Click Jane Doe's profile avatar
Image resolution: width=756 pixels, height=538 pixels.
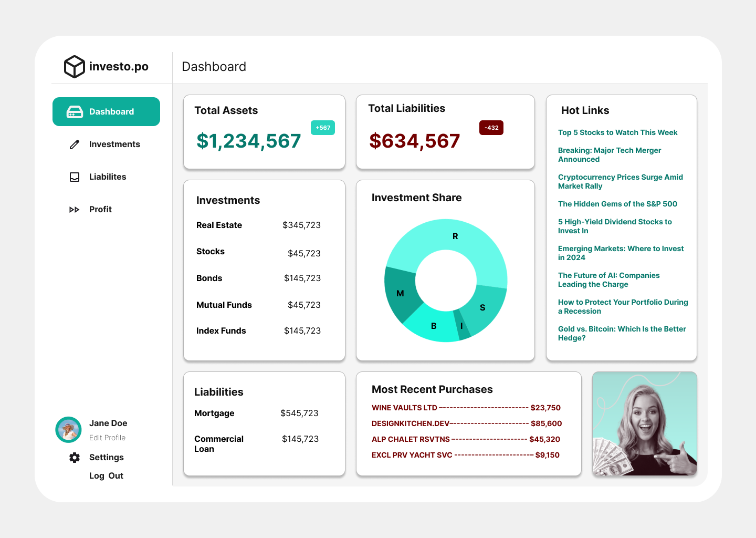68,430
